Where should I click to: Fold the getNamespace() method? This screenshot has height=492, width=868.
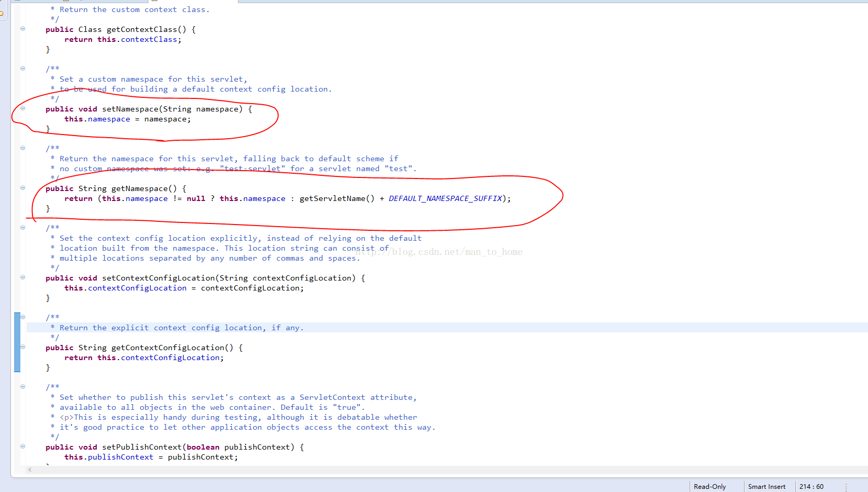pos(22,188)
